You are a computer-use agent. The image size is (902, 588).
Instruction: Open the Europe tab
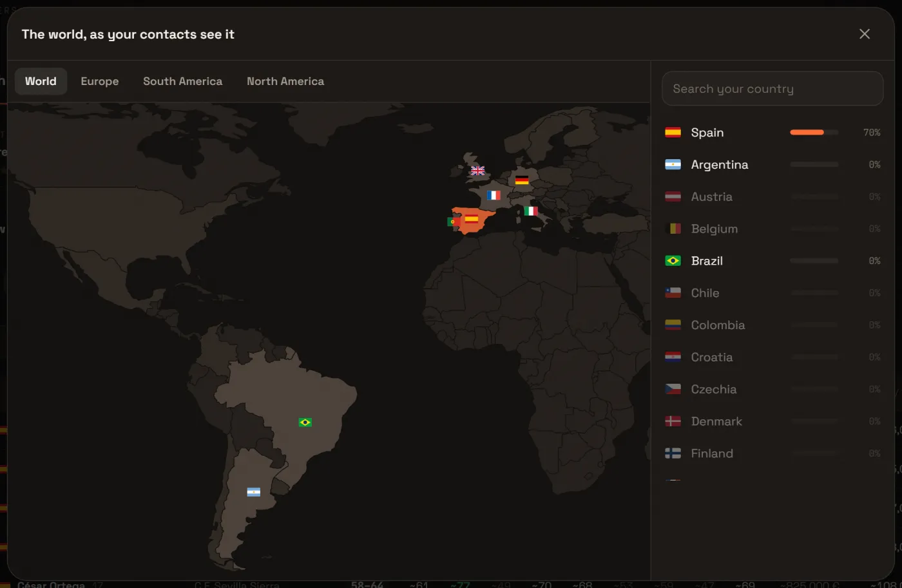pyautogui.click(x=100, y=81)
